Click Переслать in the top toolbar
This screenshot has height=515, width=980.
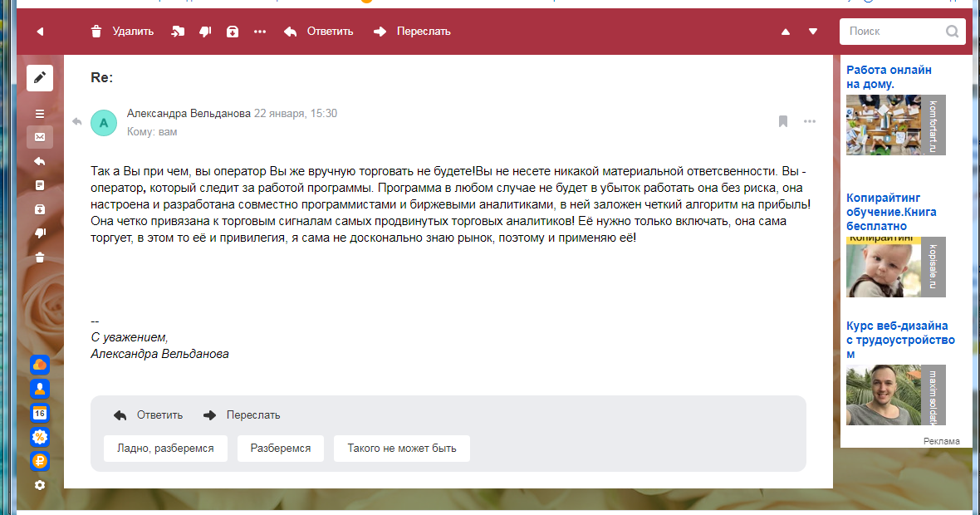[x=412, y=32]
